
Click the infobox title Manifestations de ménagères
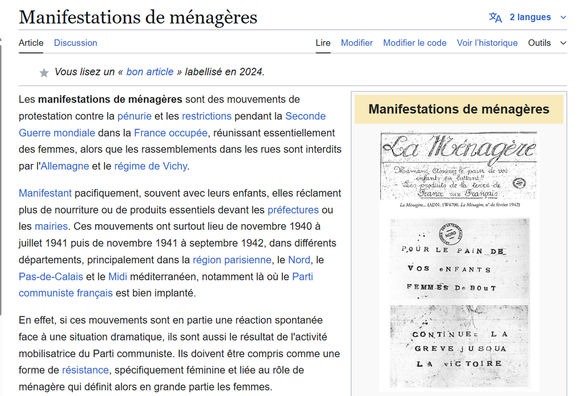point(459,109)
